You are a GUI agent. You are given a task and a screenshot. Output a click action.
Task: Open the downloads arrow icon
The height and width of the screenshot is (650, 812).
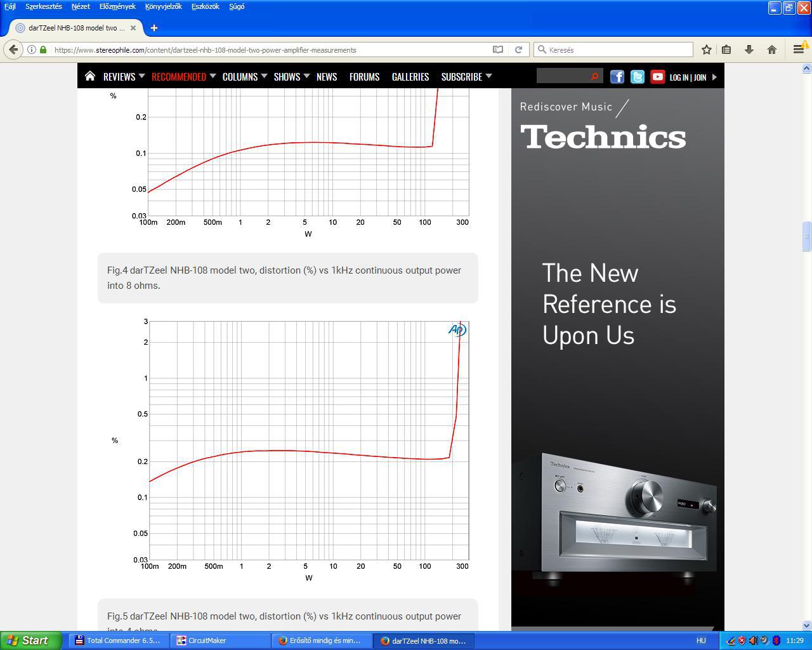(x=749, y=50)
